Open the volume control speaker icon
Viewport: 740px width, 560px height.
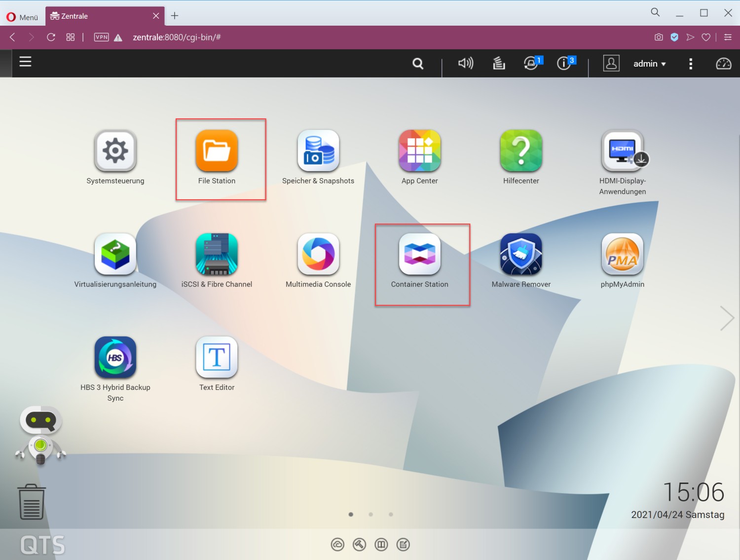coord(466,63)
